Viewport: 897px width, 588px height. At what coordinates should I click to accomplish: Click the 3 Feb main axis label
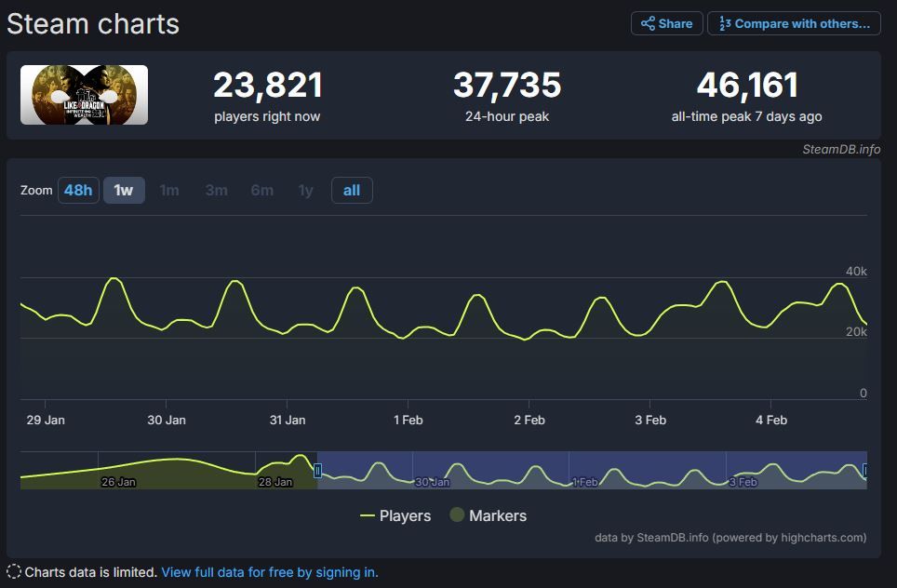coord(650,420)
